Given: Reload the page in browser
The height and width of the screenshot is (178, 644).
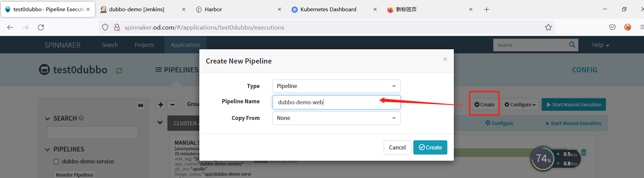Looking at the screenshot, I should [41, 28].
